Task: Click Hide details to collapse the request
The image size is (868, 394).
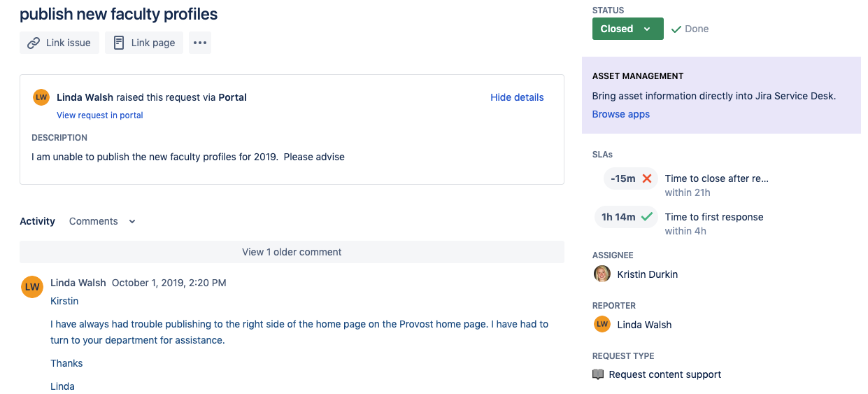Action: [x=517, y=97]
